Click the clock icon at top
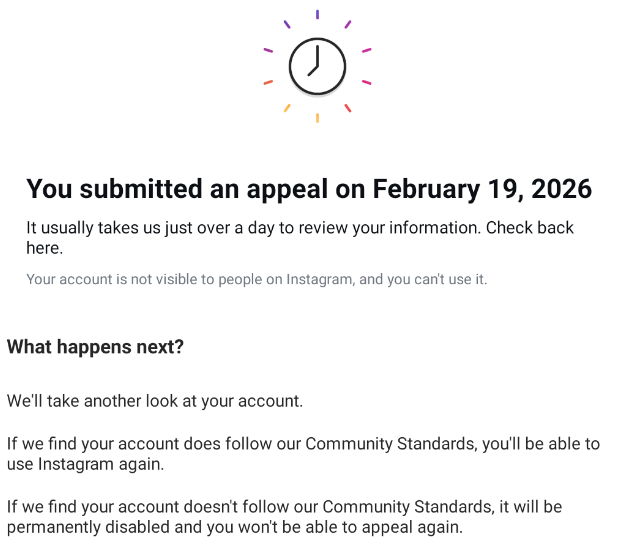The width and height of the screenshot is (642, 558). [317, 67]
